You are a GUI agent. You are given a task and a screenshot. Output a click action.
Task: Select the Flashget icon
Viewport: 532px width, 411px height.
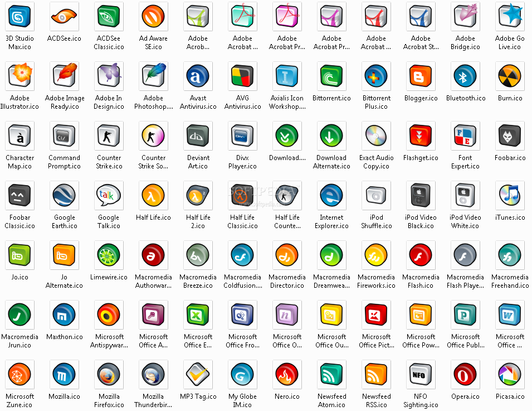click(421, 136)
